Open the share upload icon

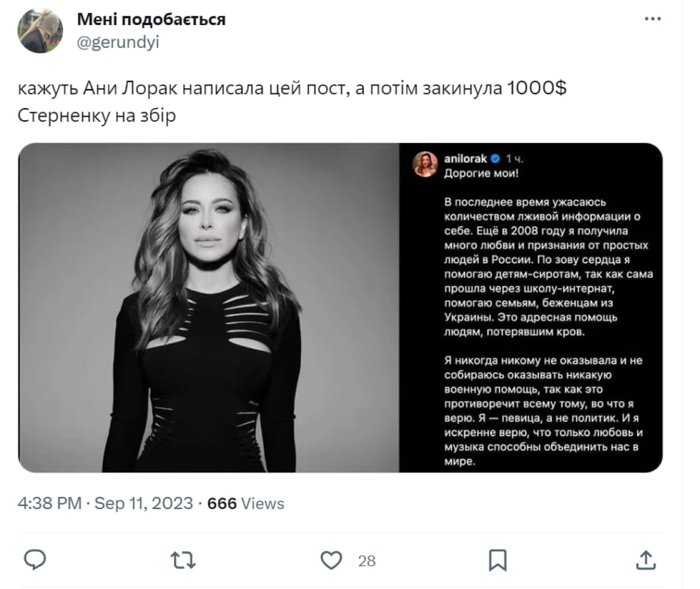(646, 560)
